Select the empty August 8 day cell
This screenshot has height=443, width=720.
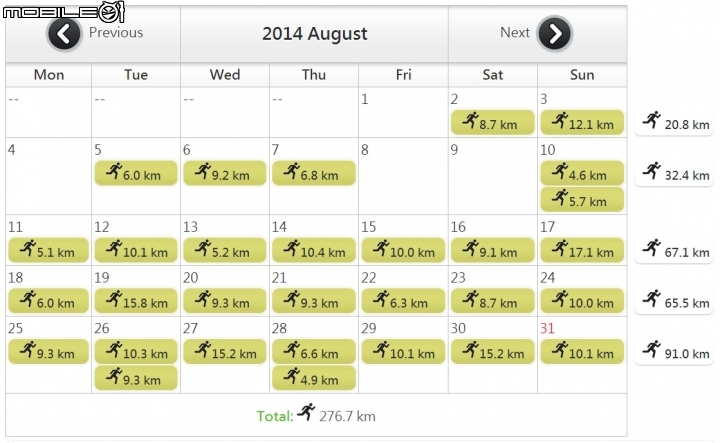click(x=403, y=176)
